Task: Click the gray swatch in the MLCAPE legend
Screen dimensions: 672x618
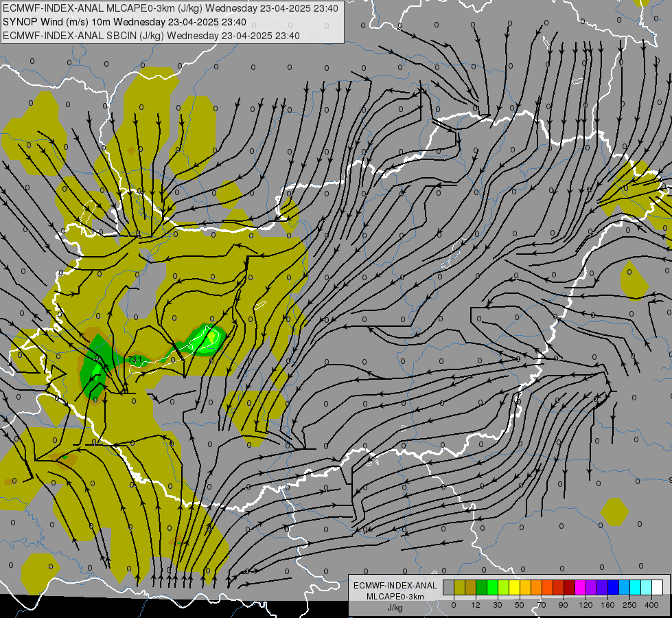Action: click(x=449, y=587)
